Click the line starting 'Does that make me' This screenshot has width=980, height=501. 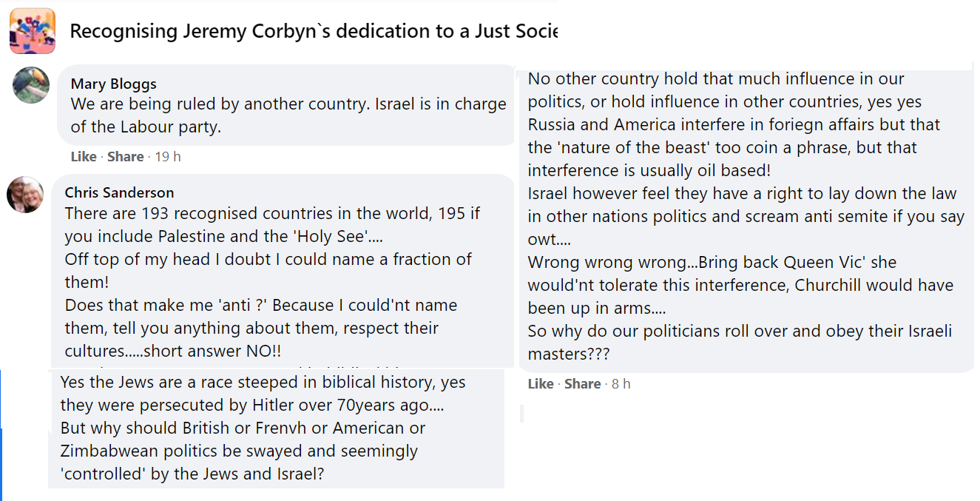pos(260,306)
